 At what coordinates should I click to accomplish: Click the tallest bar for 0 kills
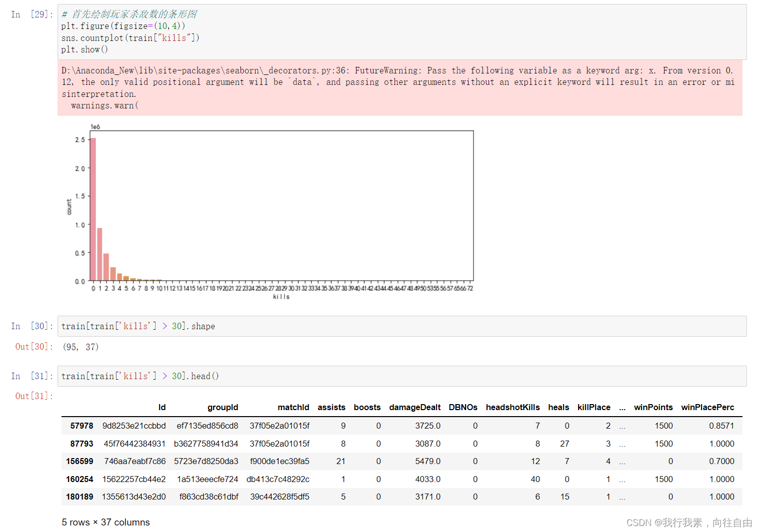click(93, 209)
